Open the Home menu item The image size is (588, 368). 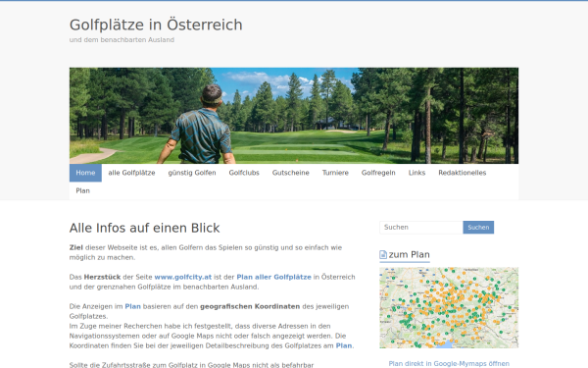[x=85, y=173]
